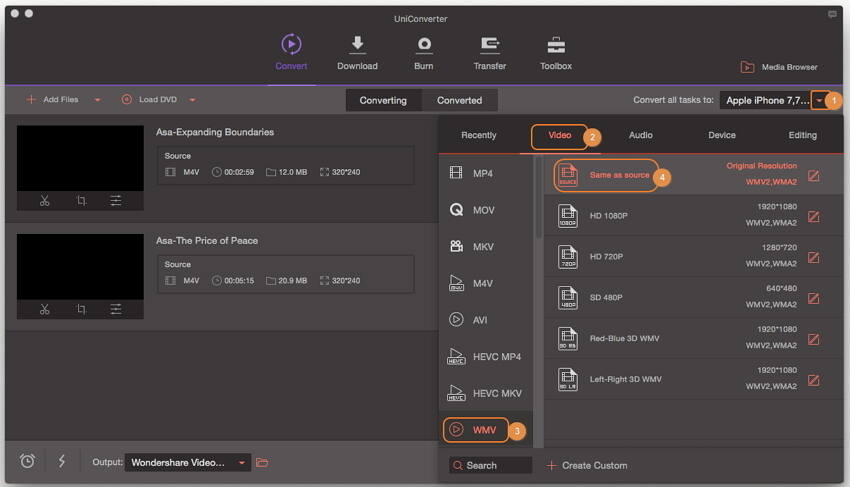Click the feedback message icon in title bar
The image size is (850, 487).
click(832, 14)
